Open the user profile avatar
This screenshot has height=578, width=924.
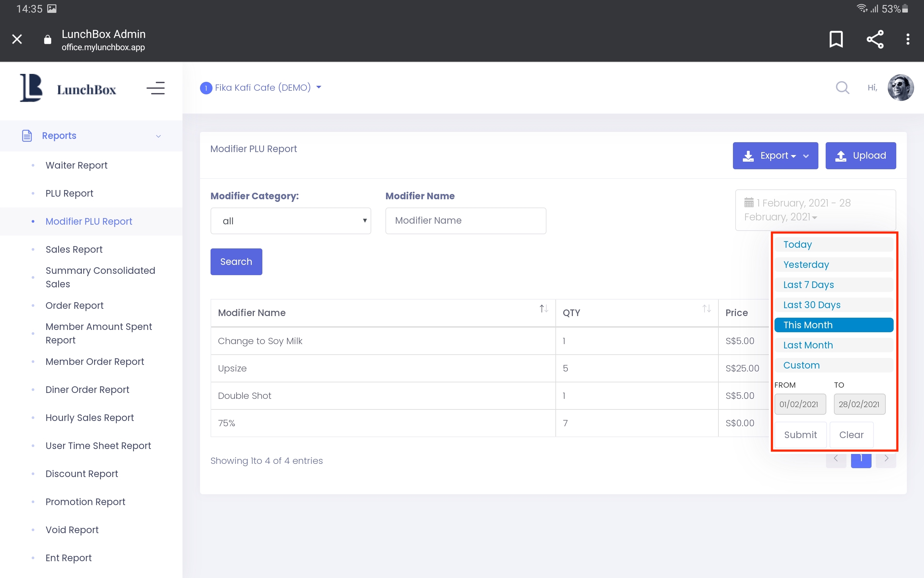click(900, 87)
